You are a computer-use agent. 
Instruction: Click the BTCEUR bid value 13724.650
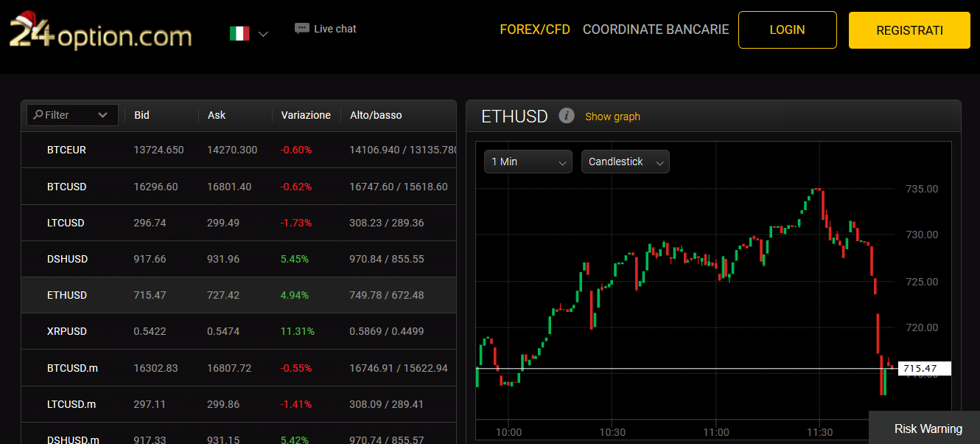tap(158, 150)
